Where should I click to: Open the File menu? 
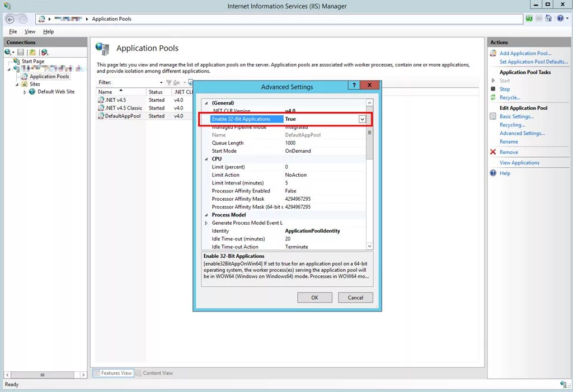[13, 31]
